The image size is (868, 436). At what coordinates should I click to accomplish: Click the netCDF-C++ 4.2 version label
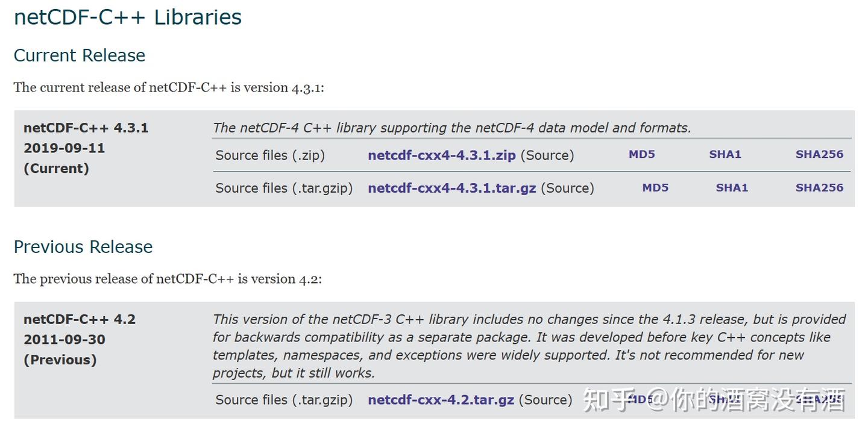[79, 319]
